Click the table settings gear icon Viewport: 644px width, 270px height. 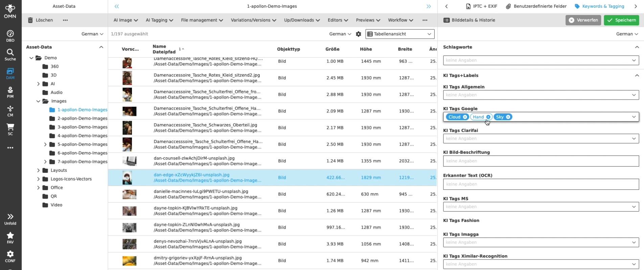point(359,34)
